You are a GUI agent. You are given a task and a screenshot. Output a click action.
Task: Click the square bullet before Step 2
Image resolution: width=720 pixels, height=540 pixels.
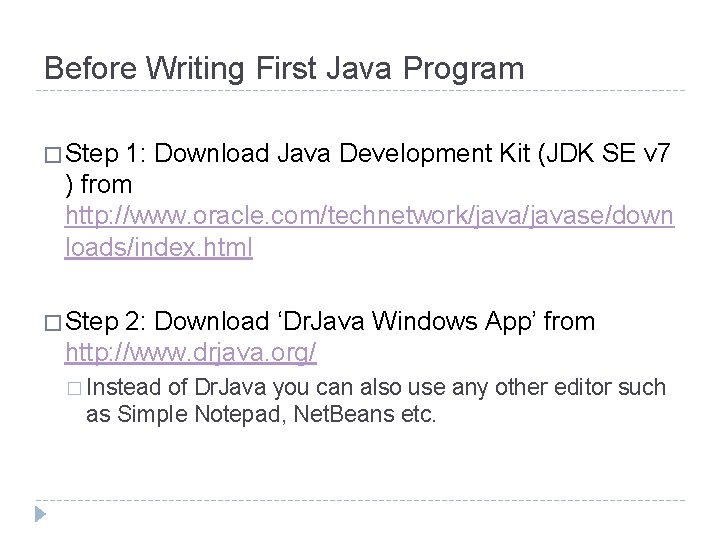tap(52, 323)
